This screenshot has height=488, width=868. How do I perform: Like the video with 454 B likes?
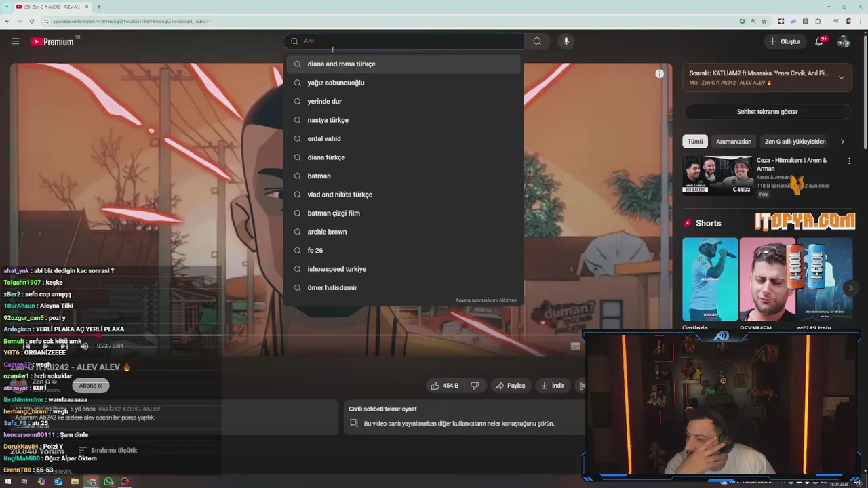coord(445,386)
